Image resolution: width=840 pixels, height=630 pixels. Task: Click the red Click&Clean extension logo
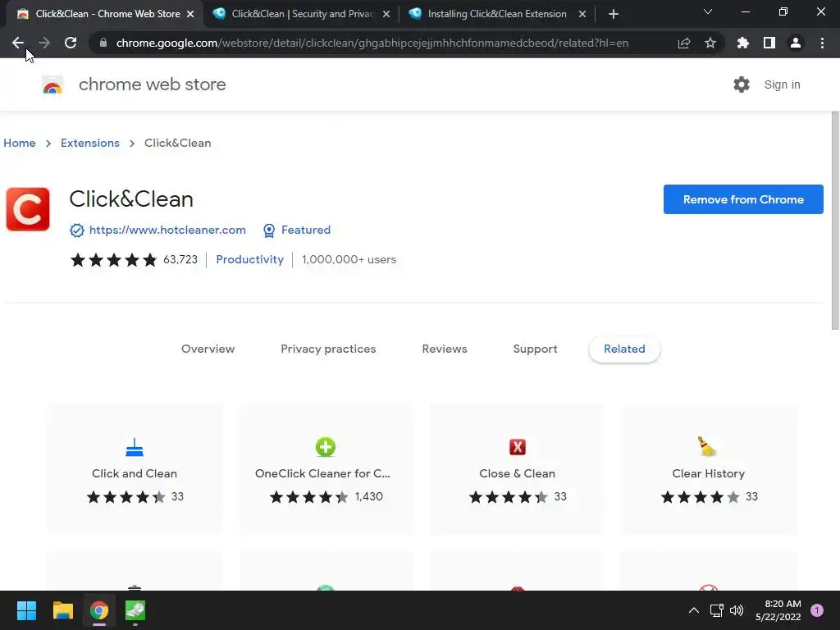tap(28, 209)
